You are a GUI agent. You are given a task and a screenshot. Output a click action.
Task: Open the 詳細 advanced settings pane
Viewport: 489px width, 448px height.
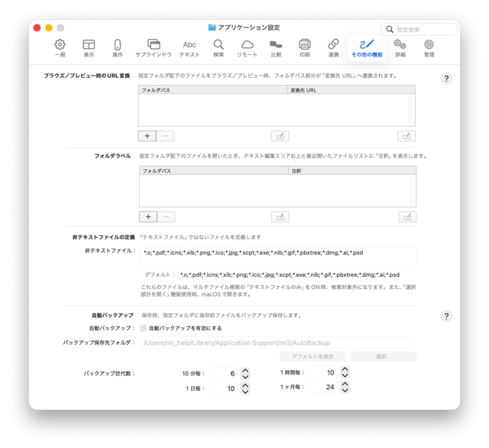pos(400,48)
